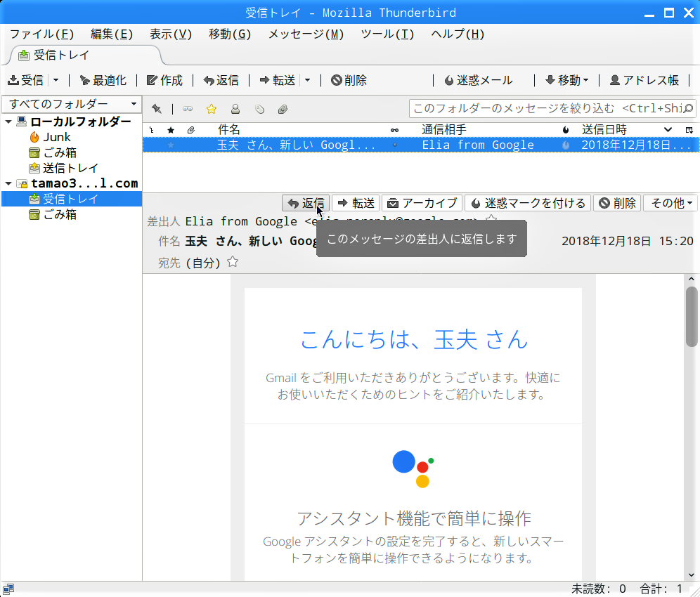Image resolution: width=700 pixels, height=597 pixels.
Task: Open the ツール(T) menu
Action: tap(387, 34)
